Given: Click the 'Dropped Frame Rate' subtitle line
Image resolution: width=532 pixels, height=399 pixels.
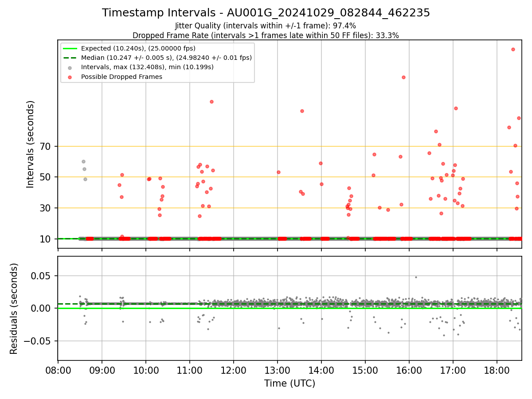Looking at the screenshot, I should (x=266, y=35).
